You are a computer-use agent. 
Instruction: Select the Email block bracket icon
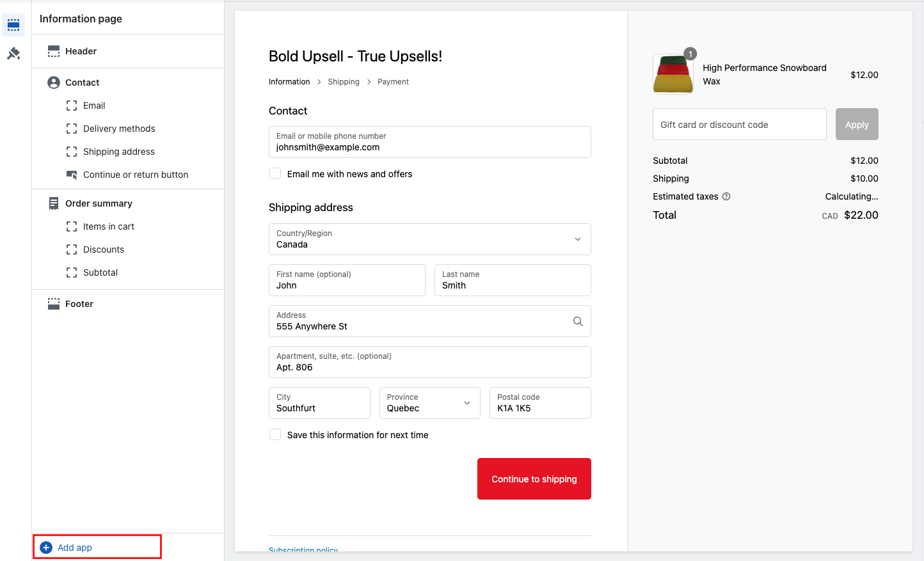click(72, 106)
